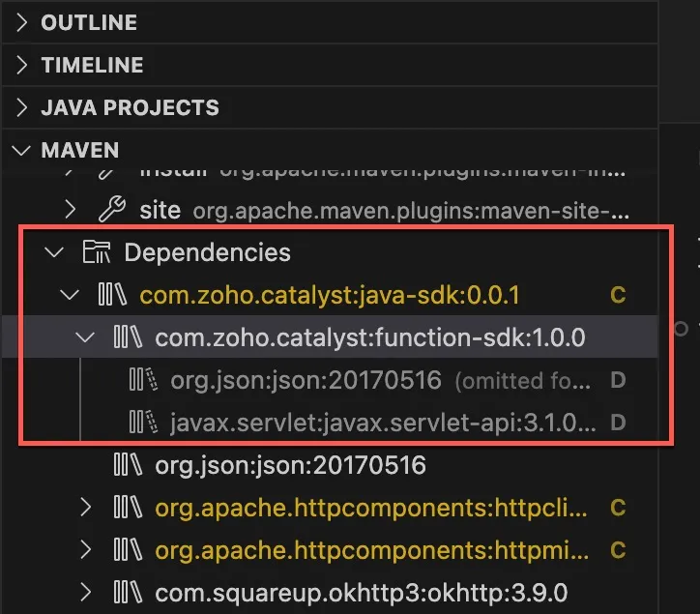700x614 pixels.
Task: Click the library icon beside okhttp:3.9.0
Action: point(129,592)
